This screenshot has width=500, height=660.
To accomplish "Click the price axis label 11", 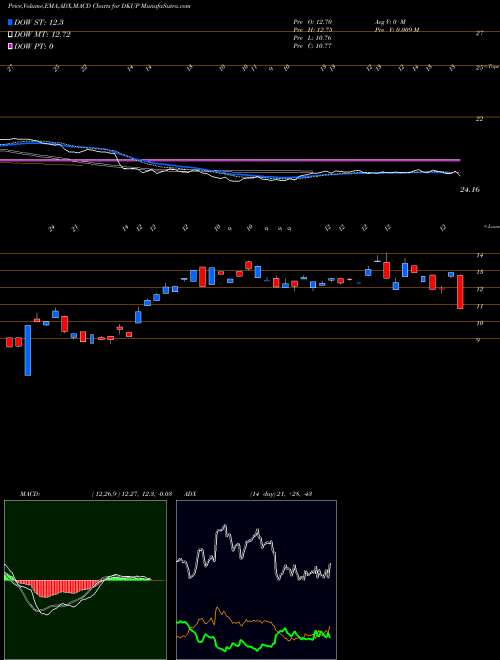I will [479, 307].
